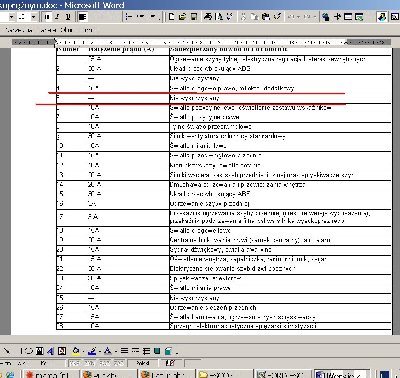
Task: Paste clipboard contents from toolbar
Action: 266,17
